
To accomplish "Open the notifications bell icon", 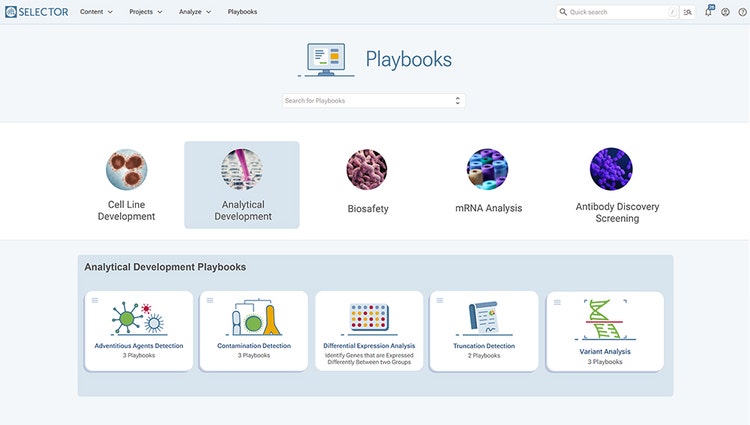I will click(x=709, y=12).
